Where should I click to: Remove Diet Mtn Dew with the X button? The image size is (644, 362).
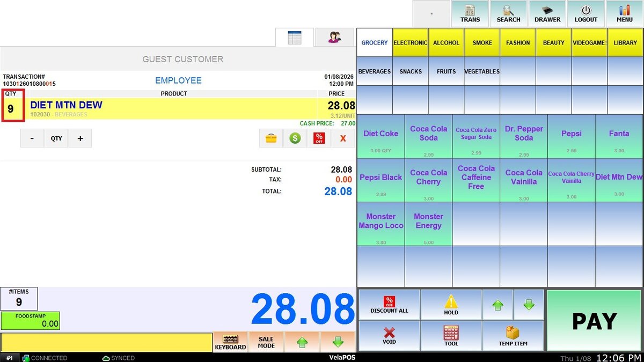(343, 138)
